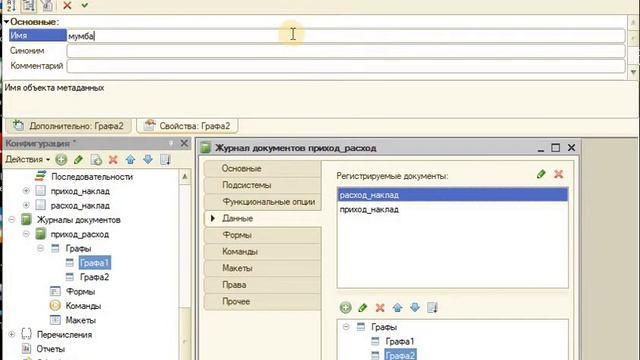Open the Действия dropdown menu
The image size is (640, 360).
click(x=27, y=160)
